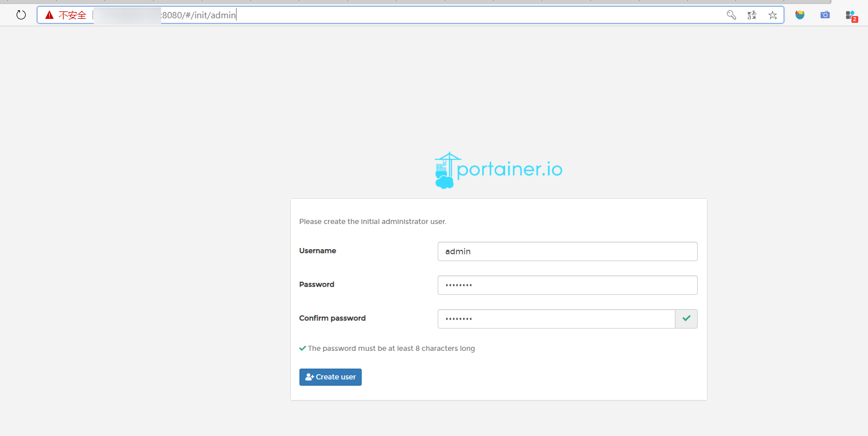Screen dimensions: 868x436
Task: Click the translate page icon
Action: 752,15
